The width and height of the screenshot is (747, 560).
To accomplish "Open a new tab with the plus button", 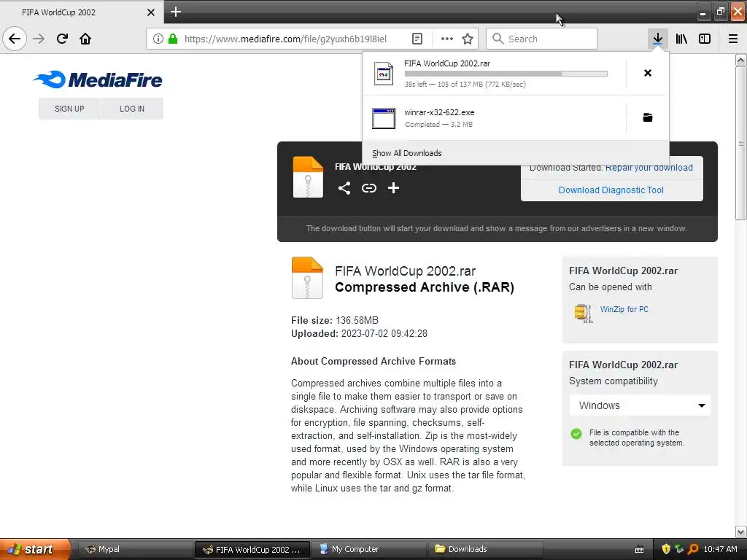I will (x=176, y=12).
